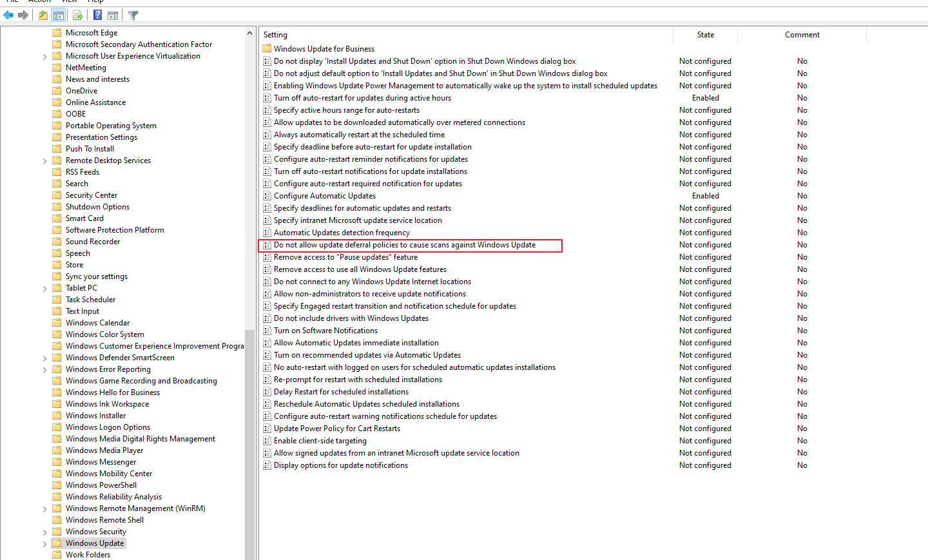Viewport: 928px width, 560px height.
Task: Click the Export List icon
Action: tap(77, 15)
